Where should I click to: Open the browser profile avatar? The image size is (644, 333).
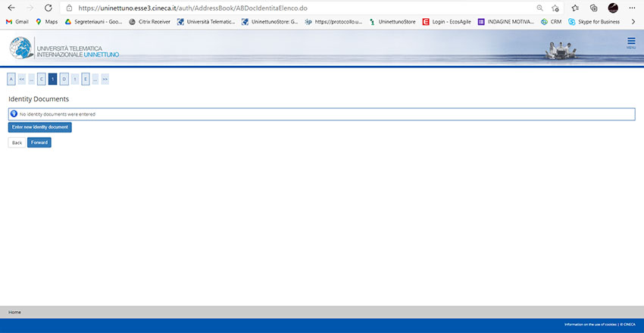[613, 8]
